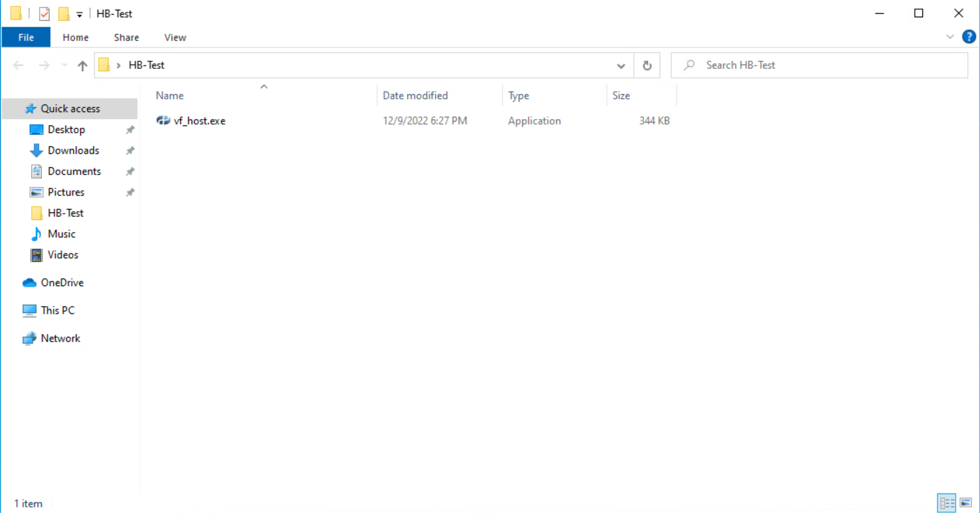Unpin Downloads from Quick access
This screenshot has width=980, height=513.
[x=129, y=150]
